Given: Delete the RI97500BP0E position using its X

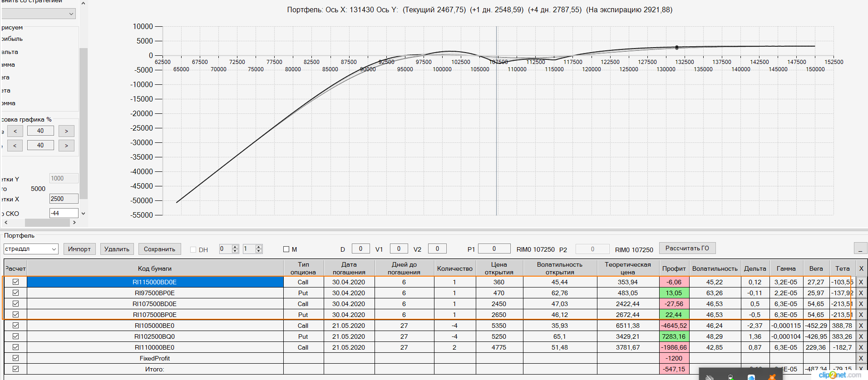Looking at the screenshot, I should point(861,293).
